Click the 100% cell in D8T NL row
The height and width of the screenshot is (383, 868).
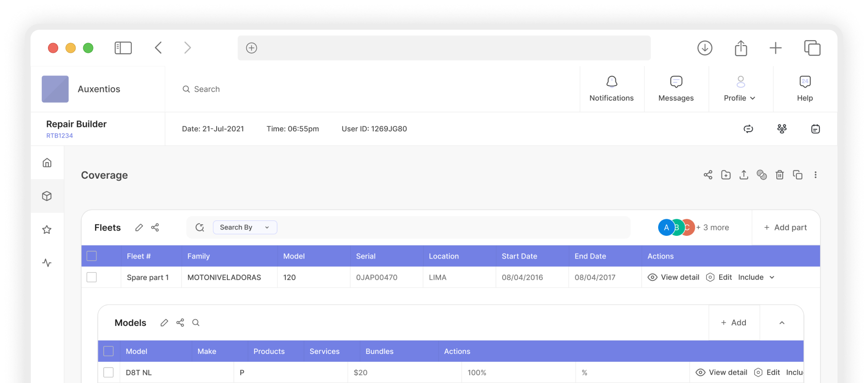(477, 372)
